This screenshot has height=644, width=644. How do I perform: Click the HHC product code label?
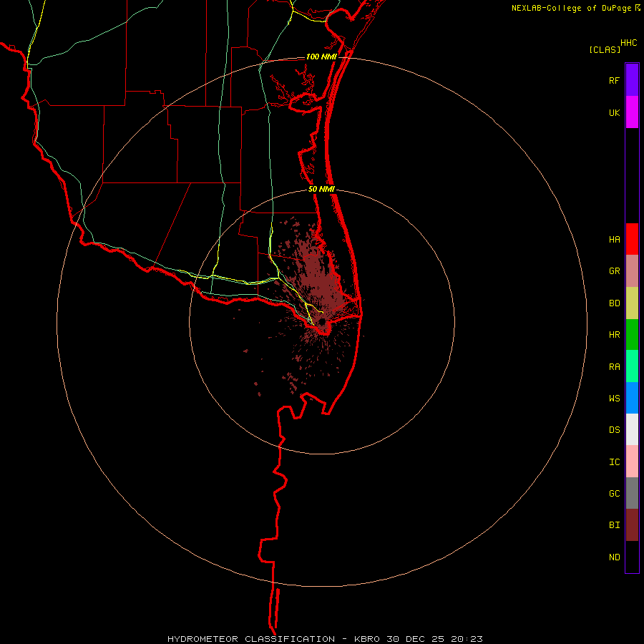coord(628,43)
